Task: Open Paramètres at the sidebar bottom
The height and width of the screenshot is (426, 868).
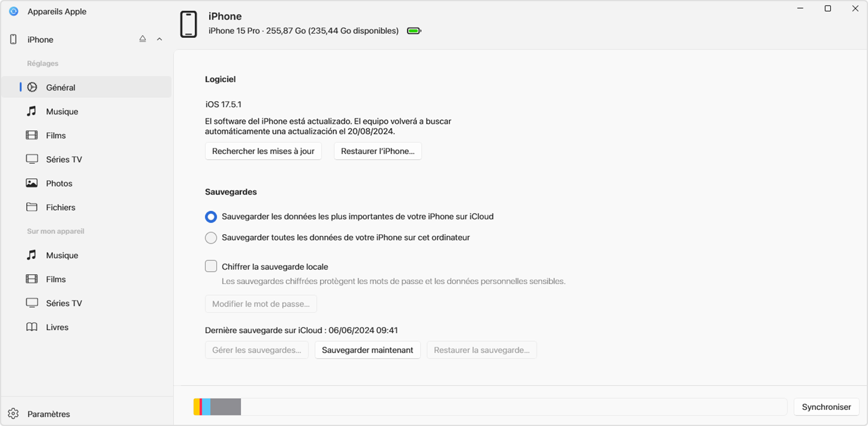Action: tap(86, 414)
